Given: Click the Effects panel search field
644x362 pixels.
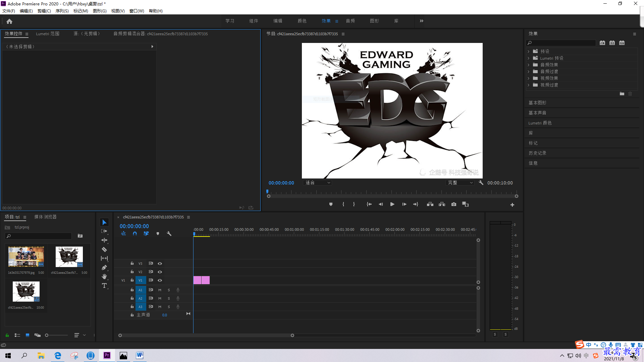Looking at the screenshot, I should click(561, 43).
